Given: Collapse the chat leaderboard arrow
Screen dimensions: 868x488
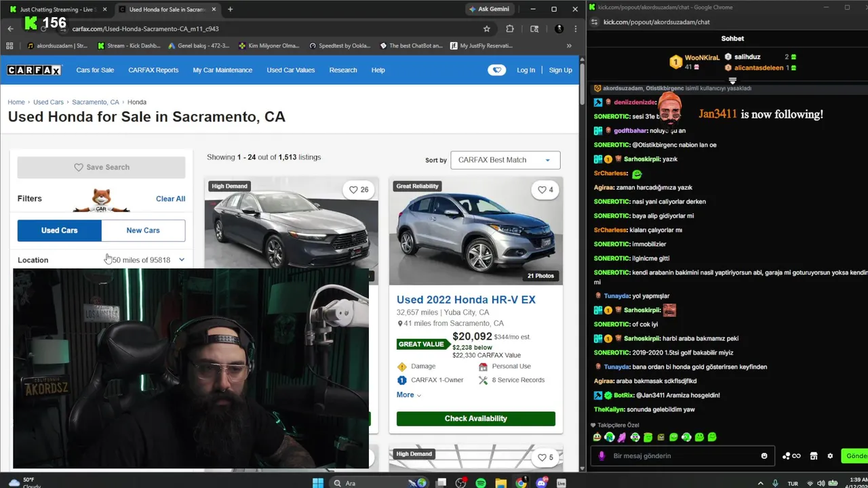Looking at the screenshot, I should pos(732,81).
